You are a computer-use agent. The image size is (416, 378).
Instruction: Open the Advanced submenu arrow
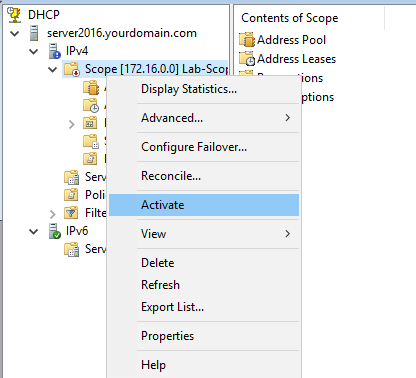click(x=288, y=118)
